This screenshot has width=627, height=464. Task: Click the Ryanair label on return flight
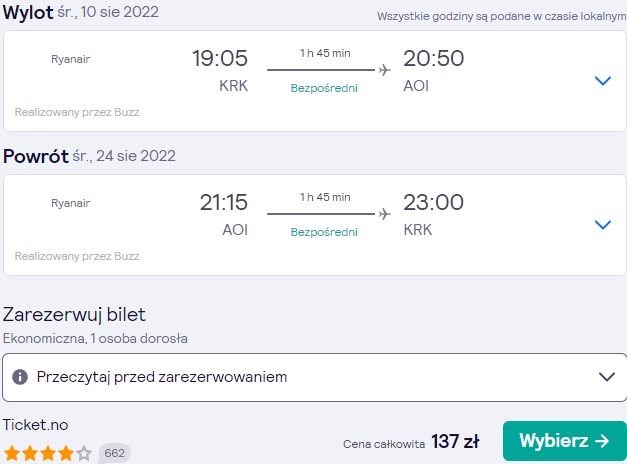(71, 203)
